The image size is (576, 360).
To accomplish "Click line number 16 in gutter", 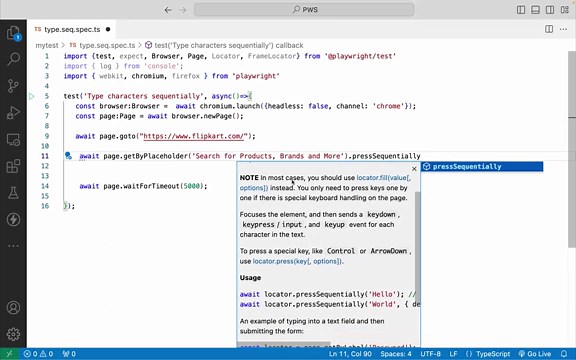I will pyautogui.click(x=45, y=206).
